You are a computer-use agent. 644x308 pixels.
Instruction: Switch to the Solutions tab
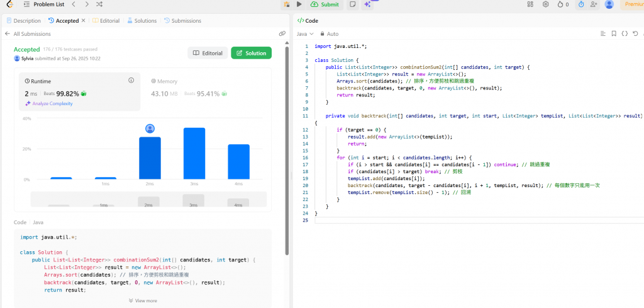click(x=142, y=21)
